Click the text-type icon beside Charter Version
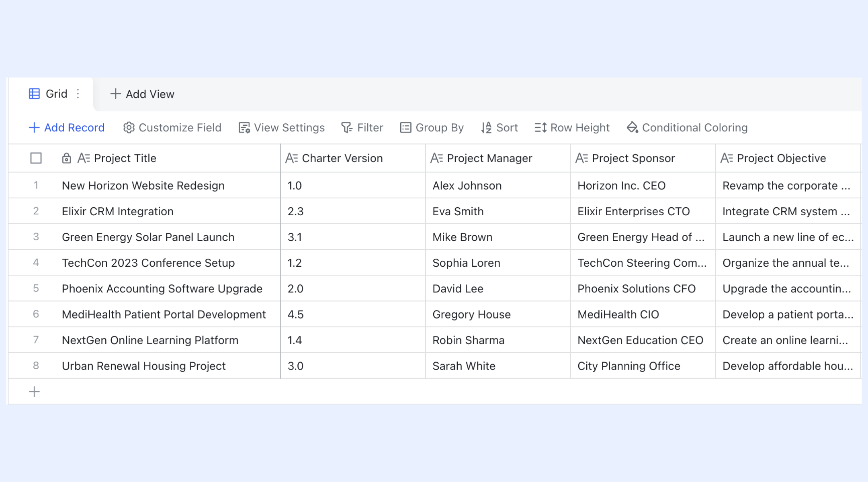The height and width of the screenshot is (482, 868). tap(292, 158)
